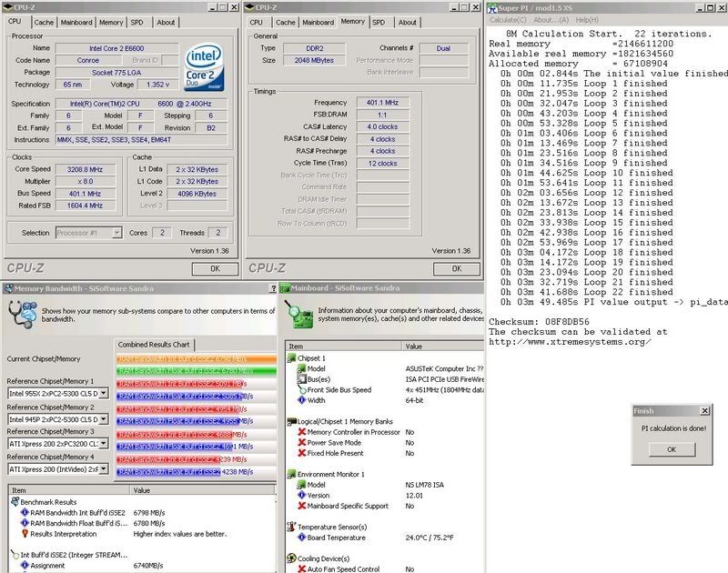Select the Combined Results Chart tab
Image resolution: width=728 pixels, height=573 pixels.
click(154, 345)
